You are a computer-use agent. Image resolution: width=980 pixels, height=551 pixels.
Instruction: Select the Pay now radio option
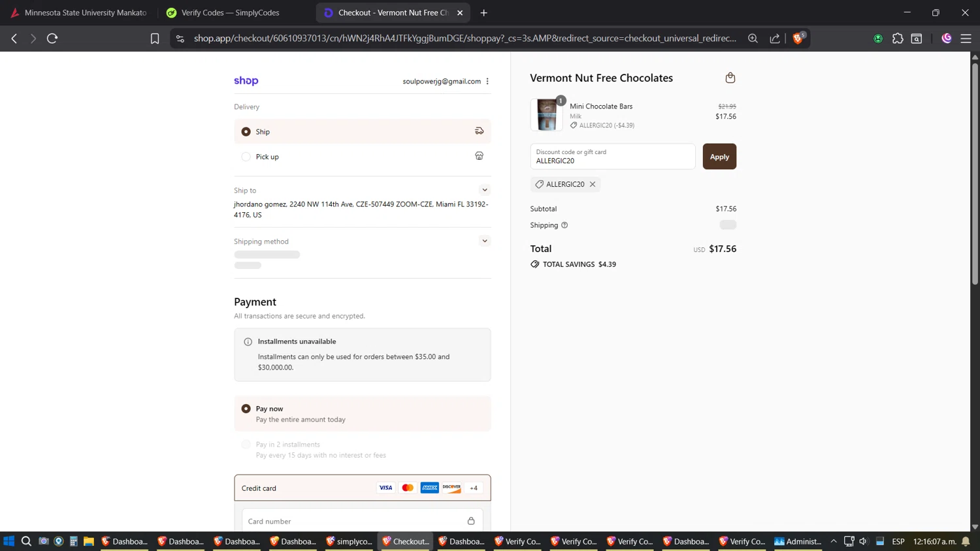pos(246,409)
